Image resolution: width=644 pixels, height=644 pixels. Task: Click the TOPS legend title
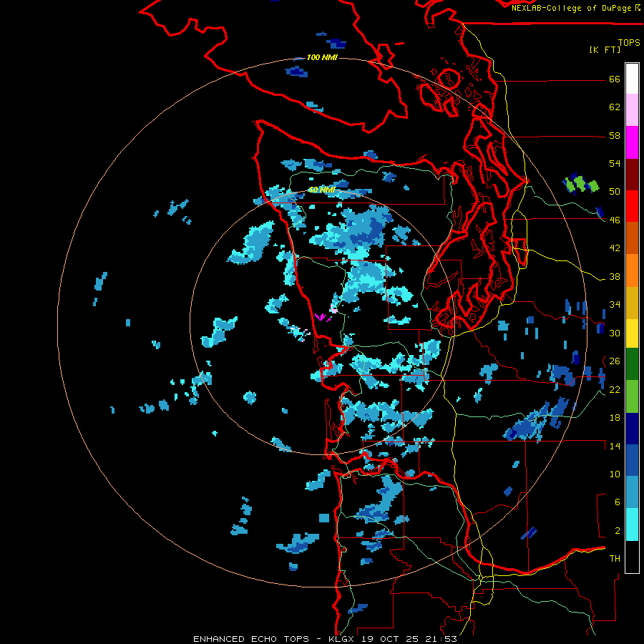pos(629,42)
